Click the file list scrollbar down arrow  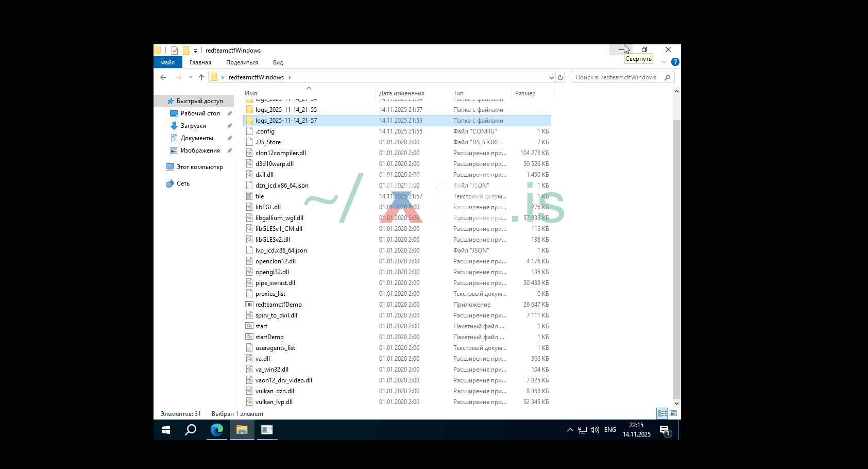(676, 404)
